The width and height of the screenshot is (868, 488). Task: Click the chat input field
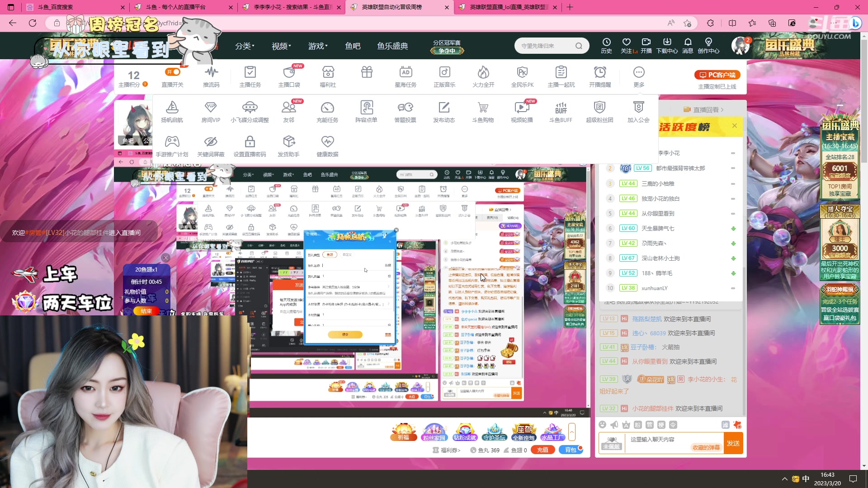click(674, 443)
